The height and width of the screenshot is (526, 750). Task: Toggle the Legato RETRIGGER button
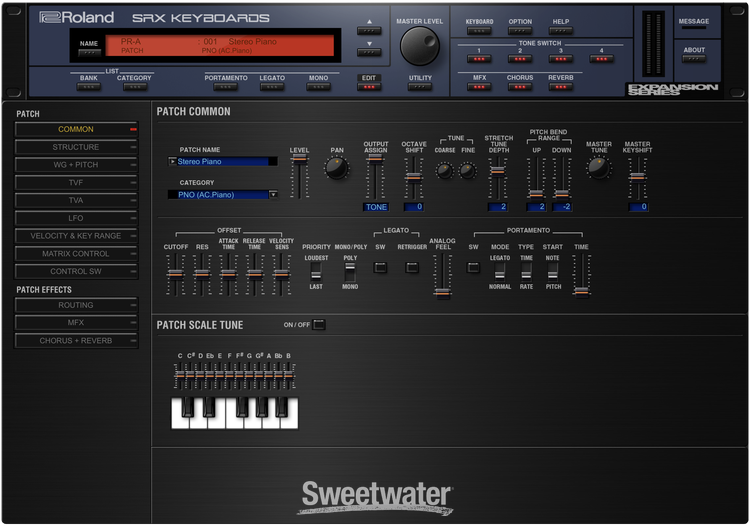point(412,267)
